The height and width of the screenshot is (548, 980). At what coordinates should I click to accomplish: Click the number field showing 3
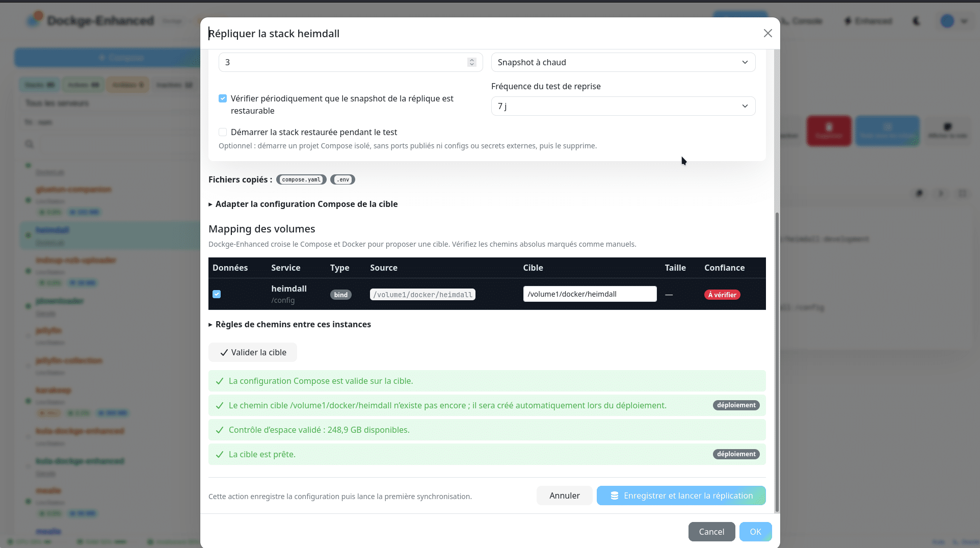click(351, 62)
